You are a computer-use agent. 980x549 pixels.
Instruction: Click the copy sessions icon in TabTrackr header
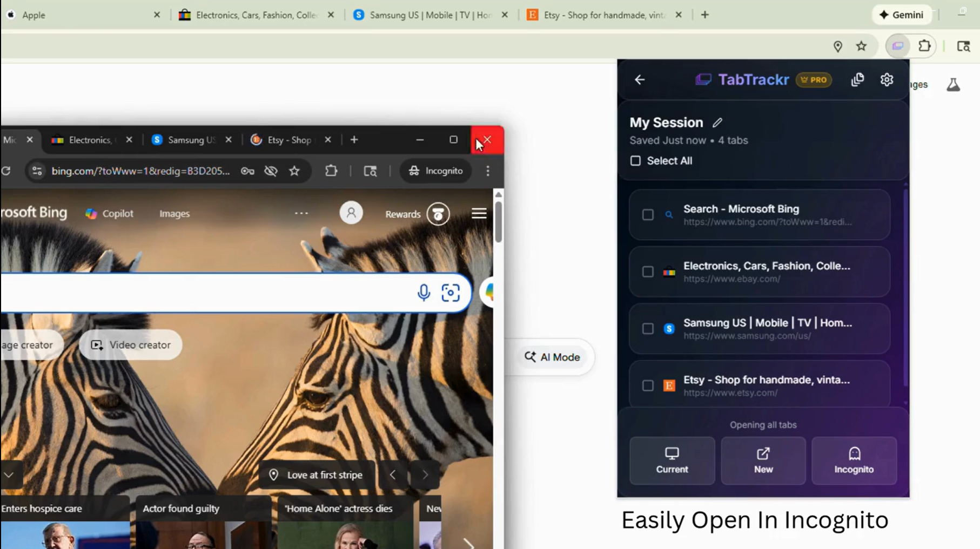coord(857,79)
